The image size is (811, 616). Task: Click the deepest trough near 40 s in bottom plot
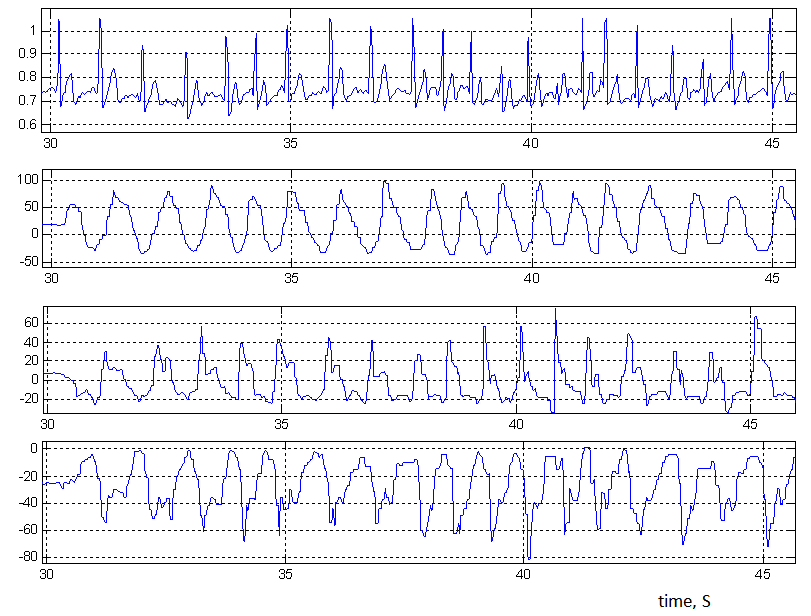coord(527,556)
